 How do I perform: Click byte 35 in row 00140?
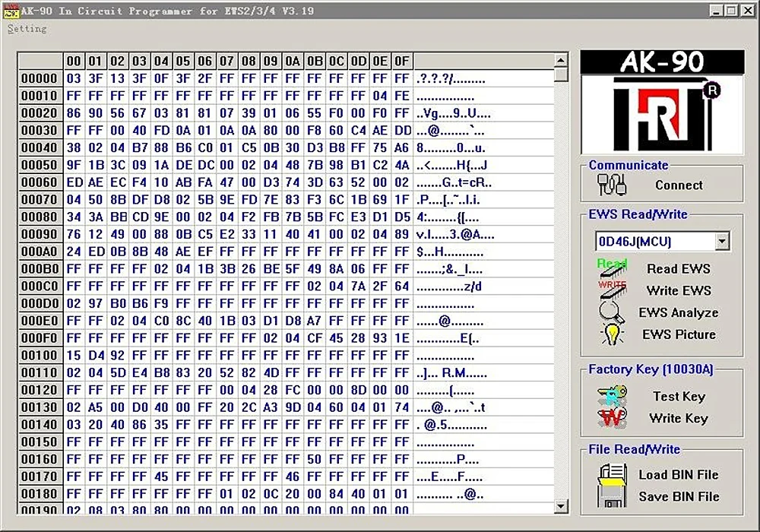161,425
